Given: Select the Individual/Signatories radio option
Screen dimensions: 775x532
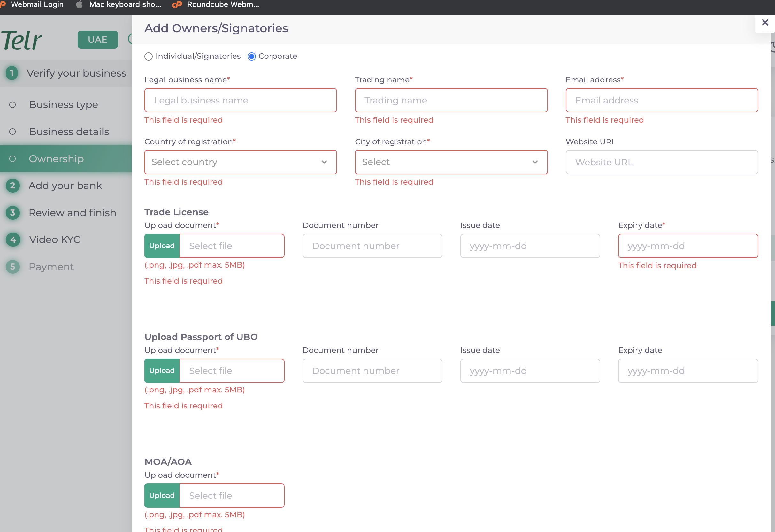Looking at the screenshot, I should [x=149, y=57].
